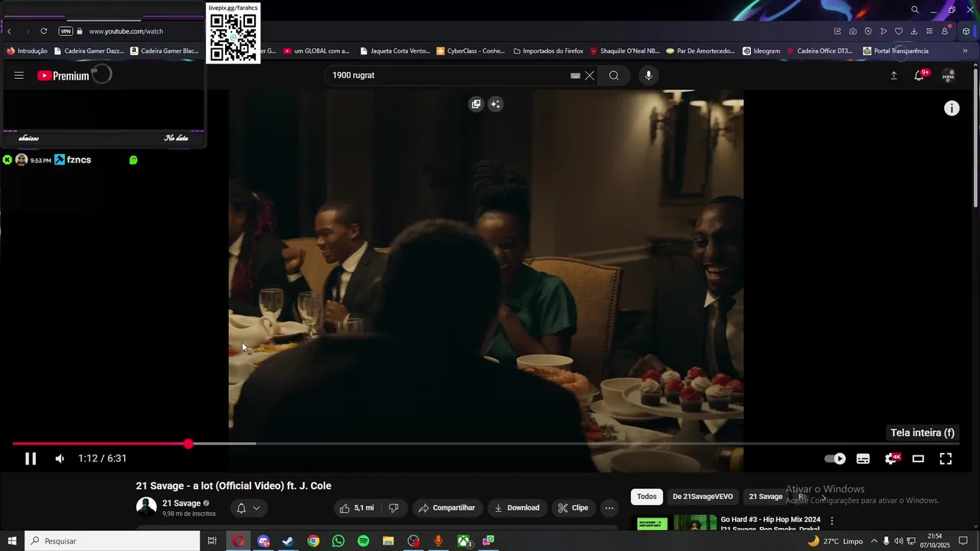Screen dimensions: 980x551
Task: Open Steam from the taskbar
Action: [288, 541]
